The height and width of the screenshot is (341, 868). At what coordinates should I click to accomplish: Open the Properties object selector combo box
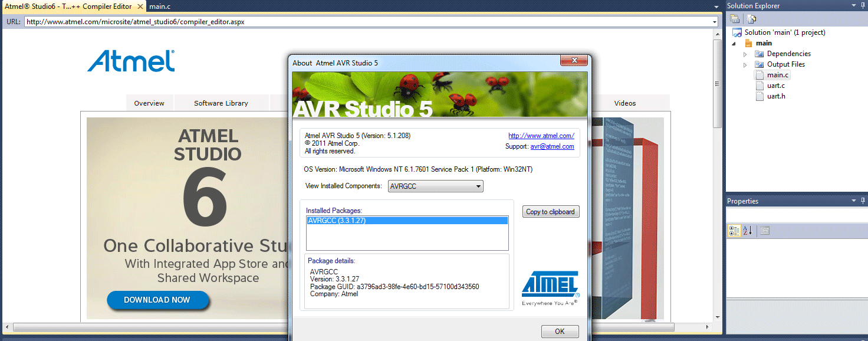click(797, 215)
